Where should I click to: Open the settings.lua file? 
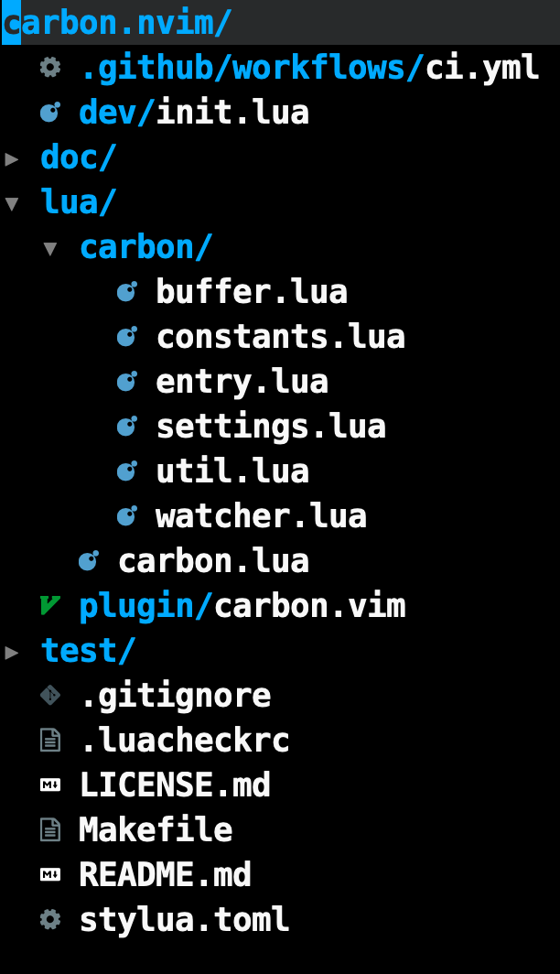(272, 426)
